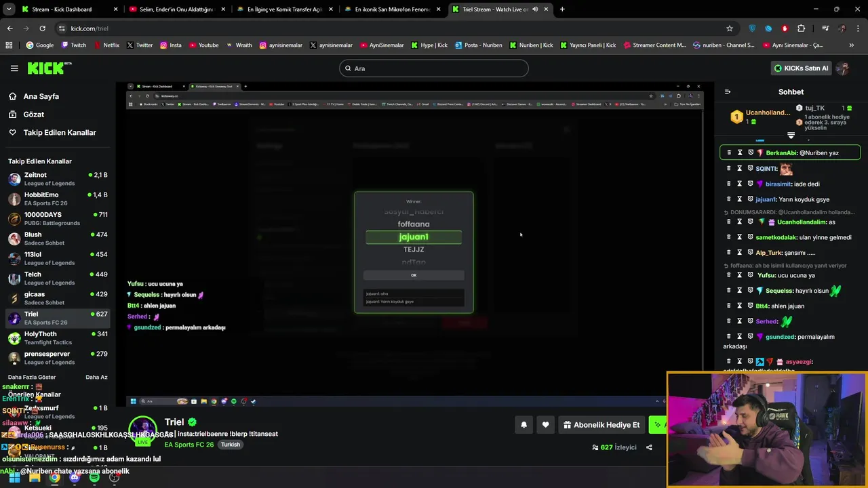The image size is (868, 488).
Task: Open the Hype | Kick bookmark
Action: 429,45
